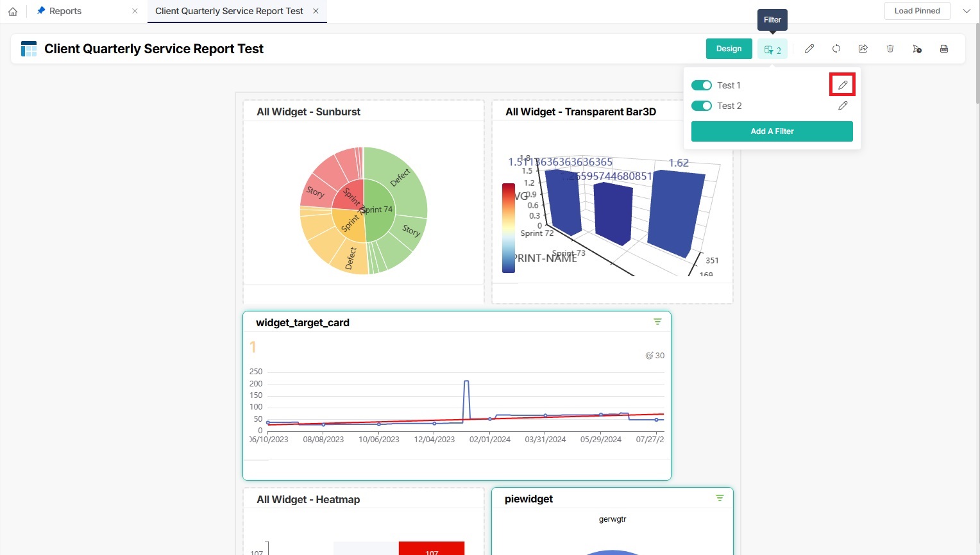Click the Test 1 filter label

[729, 85]
